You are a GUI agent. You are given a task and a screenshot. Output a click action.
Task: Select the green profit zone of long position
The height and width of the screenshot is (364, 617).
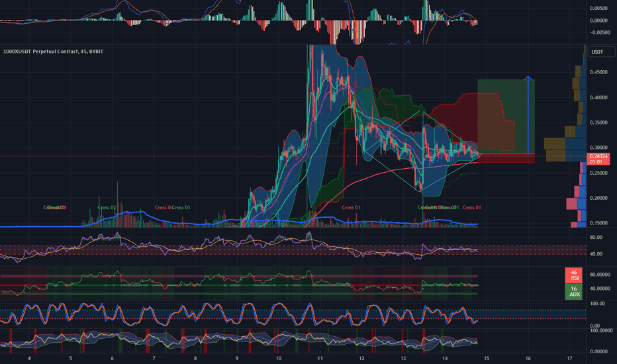pos(506,116)
